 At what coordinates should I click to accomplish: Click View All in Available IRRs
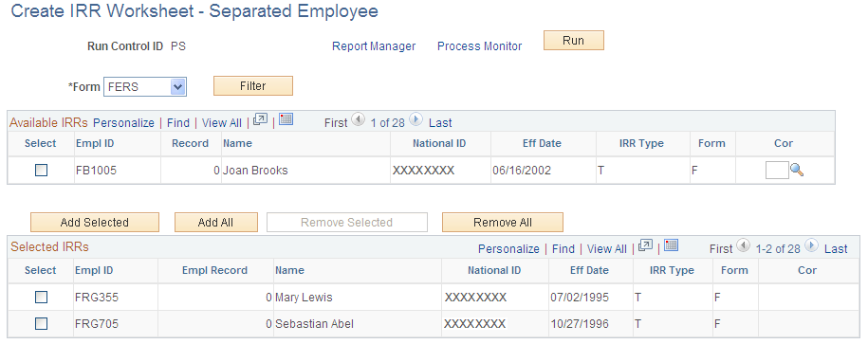(x=221, y=123)
